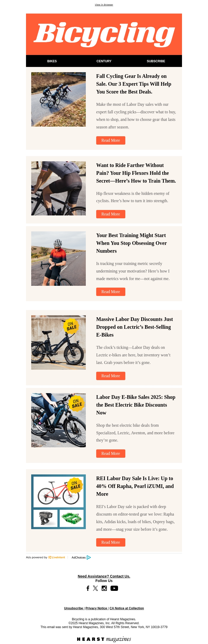Open the View in Browser link
This screenshot has height=644, width=208.
104,5
